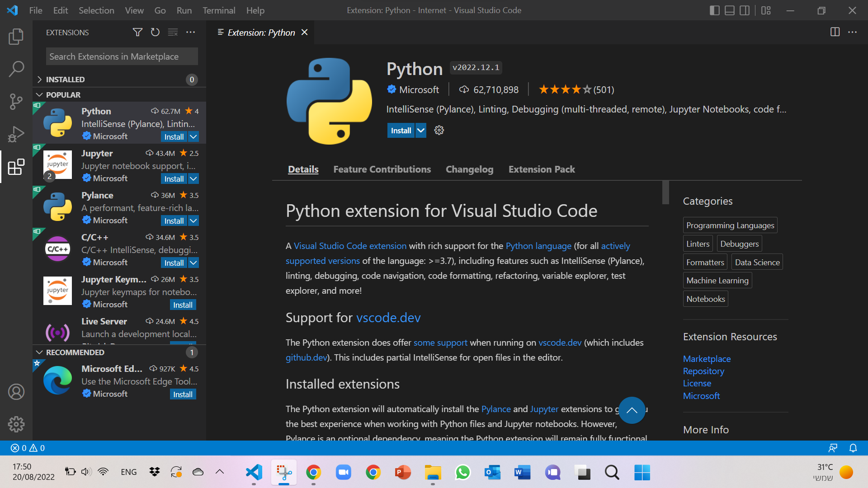This screenshot has width=868, height=488.
Task: Open Install dropdown for Pylance
Action: [193, 221]
